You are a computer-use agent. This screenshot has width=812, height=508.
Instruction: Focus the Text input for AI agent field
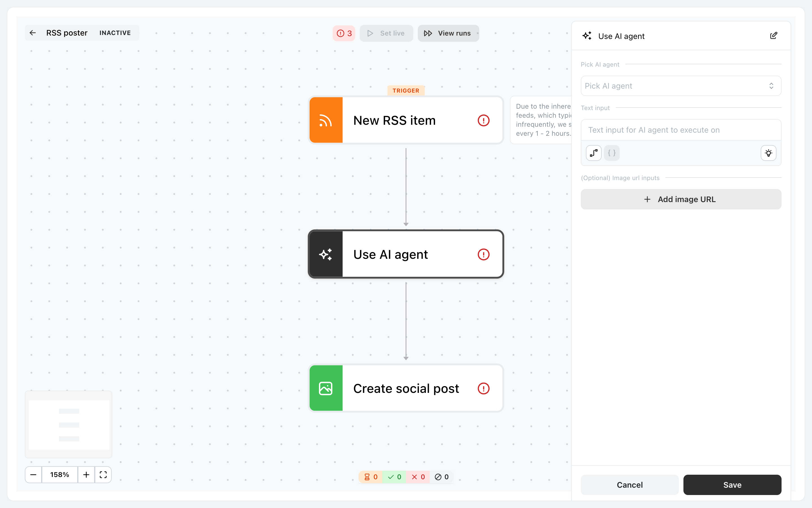click(681, 130)
